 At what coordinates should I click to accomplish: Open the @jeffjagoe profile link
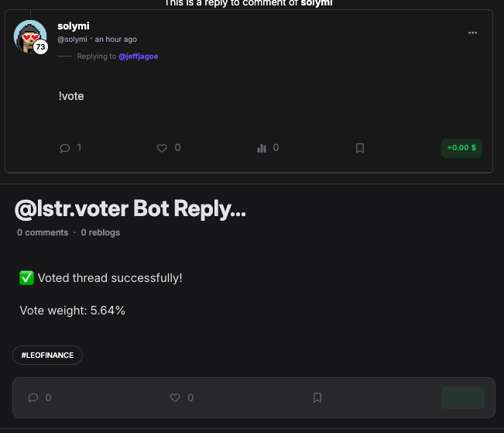pyautogui.click(x=138, y=57)
